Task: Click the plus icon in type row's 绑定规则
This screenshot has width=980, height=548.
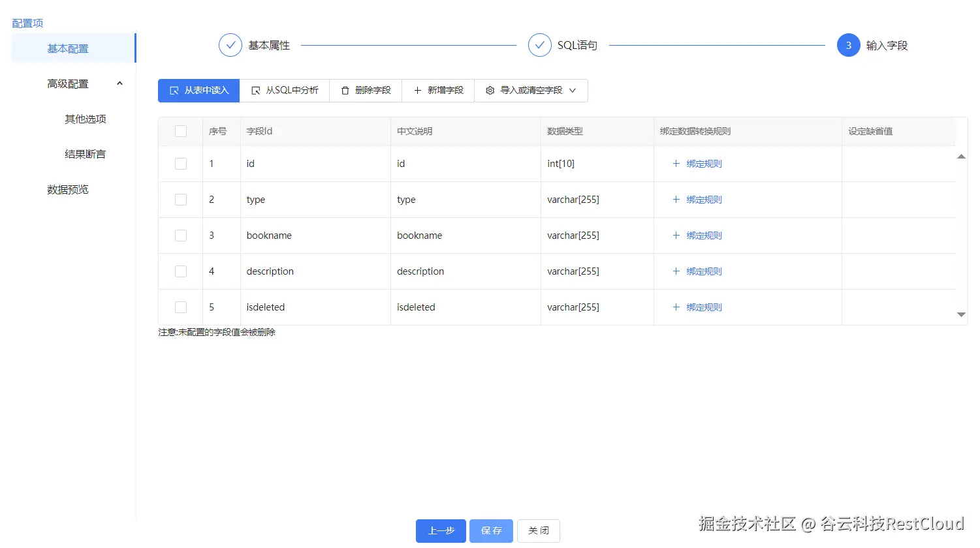Action: (676, 200)
